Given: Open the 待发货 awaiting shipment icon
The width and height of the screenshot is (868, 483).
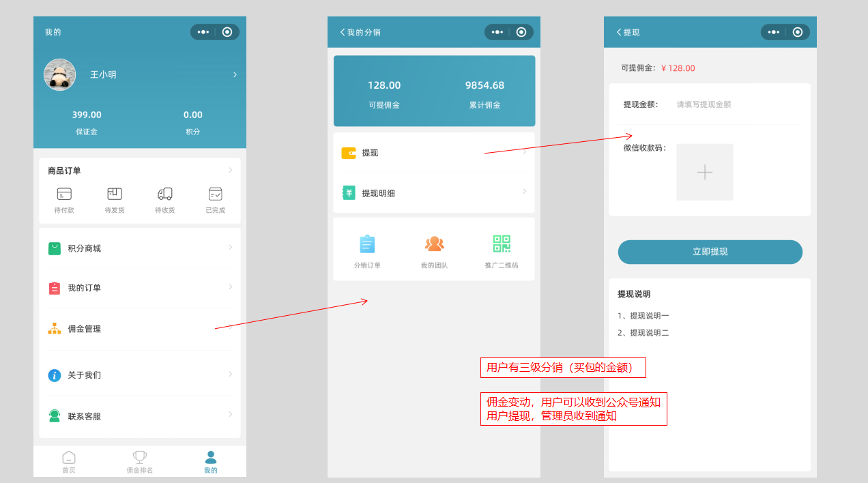Looking at the screenshot, I should click(x=115, y=194).
